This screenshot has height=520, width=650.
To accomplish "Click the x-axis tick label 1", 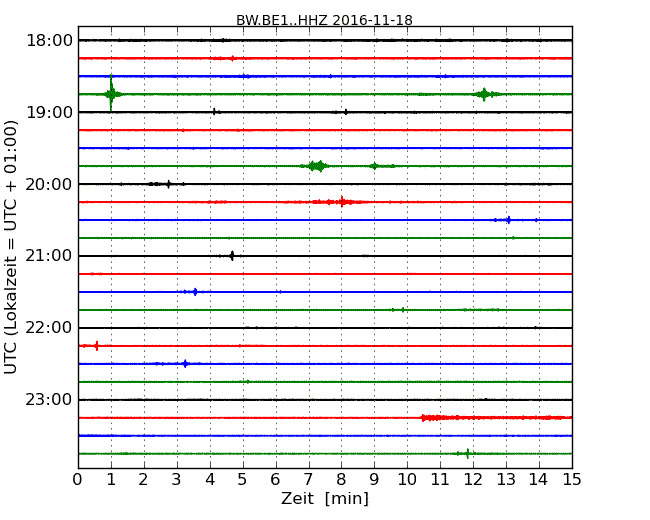I will point(111,480).
